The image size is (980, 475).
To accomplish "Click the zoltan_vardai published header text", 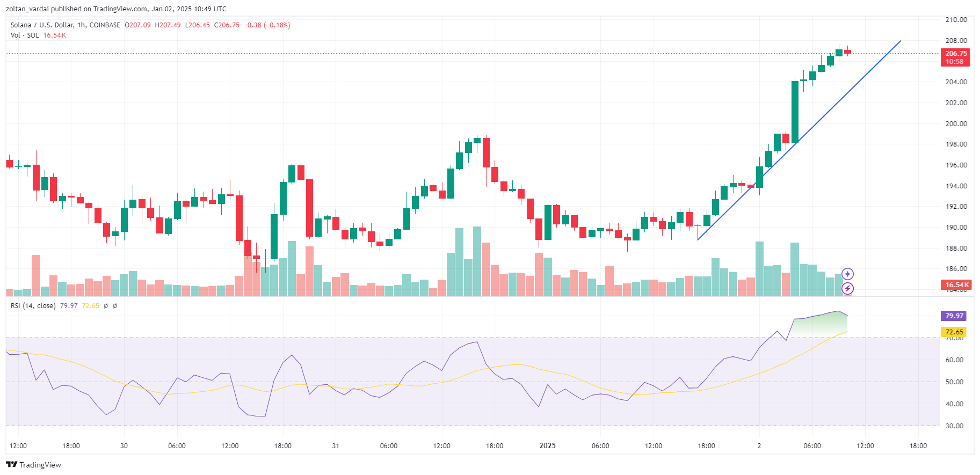I will 43,9.
